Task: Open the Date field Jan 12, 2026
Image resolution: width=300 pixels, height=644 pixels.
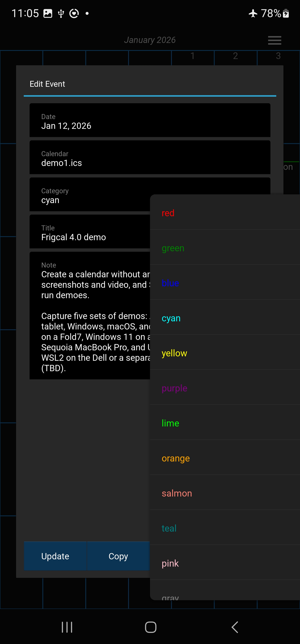Action: pos(150,120)
